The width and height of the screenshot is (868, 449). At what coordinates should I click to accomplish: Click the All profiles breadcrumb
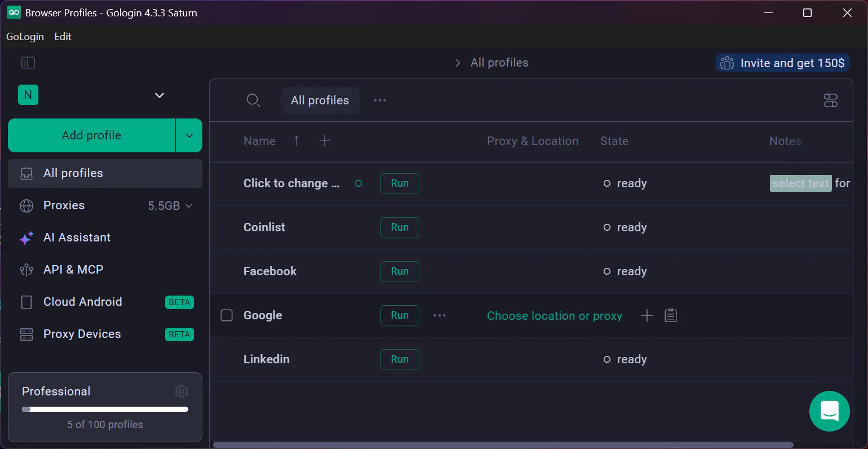pyautogui.click(x=499, y=63)
